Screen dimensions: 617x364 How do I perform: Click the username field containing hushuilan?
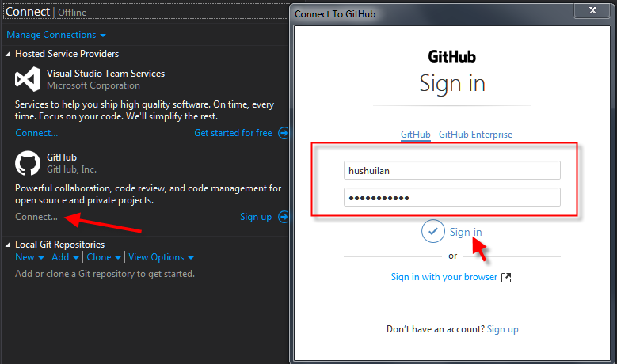[452, 170]
